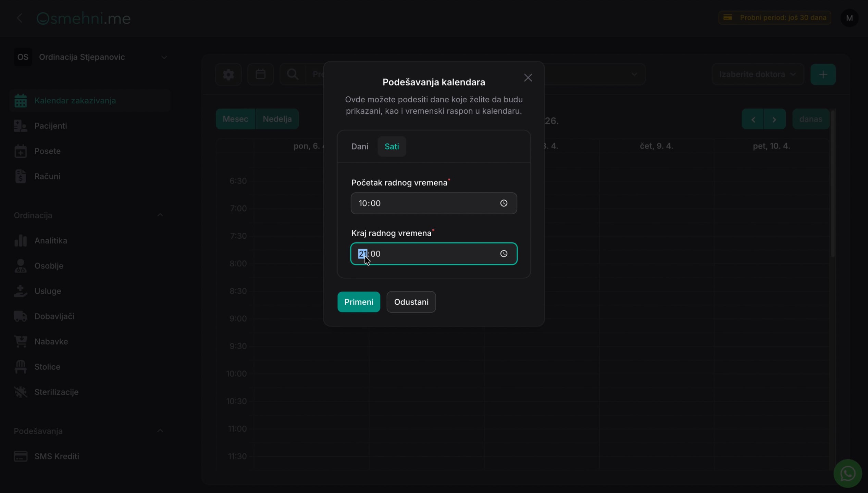Click clock icon in Kraj radnog vremena field
868x493 pixels.
click(x=504, y=254)
